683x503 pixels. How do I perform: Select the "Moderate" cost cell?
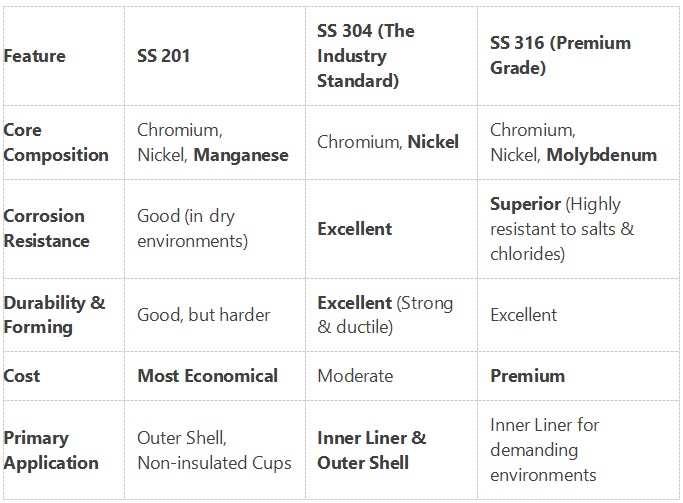tap(355, 376)
